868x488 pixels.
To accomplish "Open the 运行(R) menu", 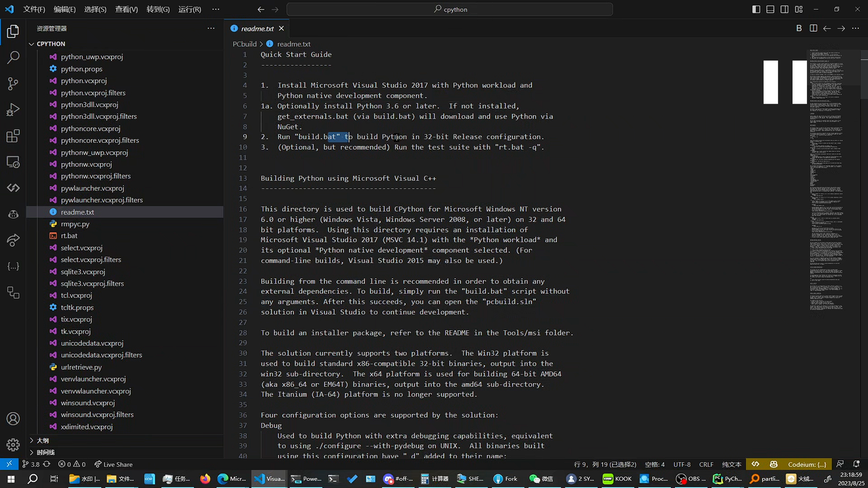I will pos(190,9).
